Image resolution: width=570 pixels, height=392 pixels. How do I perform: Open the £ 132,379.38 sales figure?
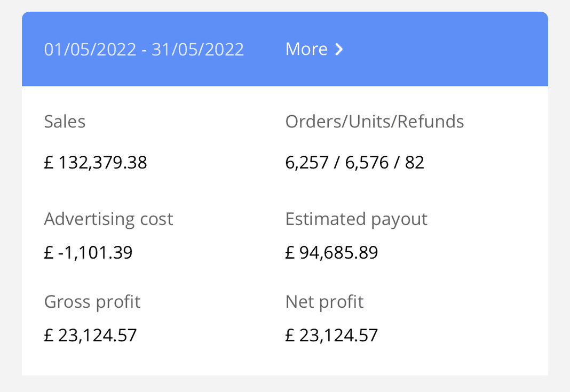[96, 162]
